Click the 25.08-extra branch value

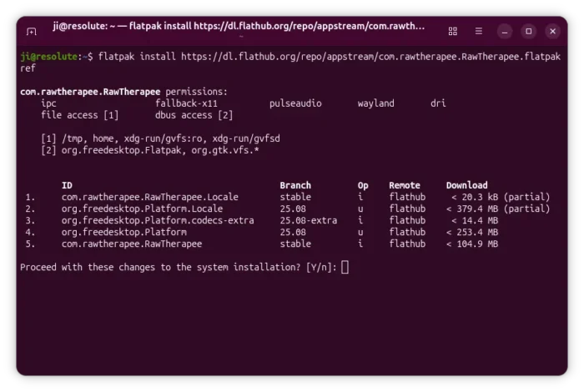click(x=309, y=220)
